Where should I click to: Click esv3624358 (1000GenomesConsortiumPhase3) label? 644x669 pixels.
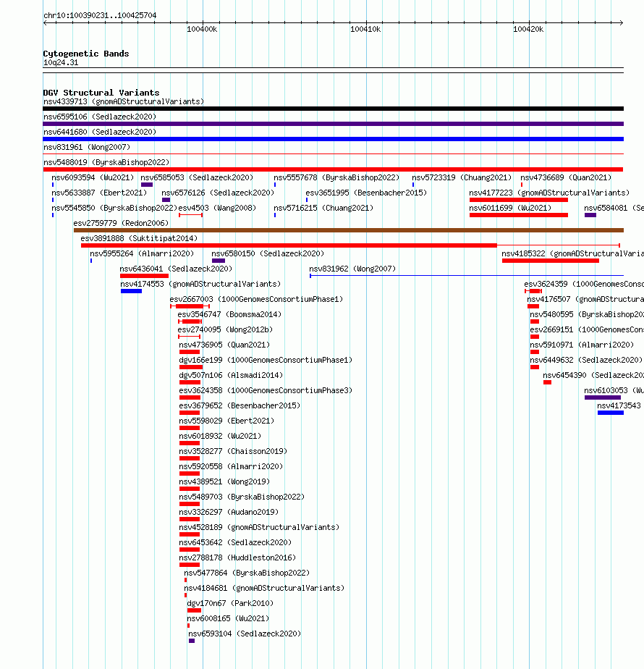pyautogui.click(x=266, y=391)
